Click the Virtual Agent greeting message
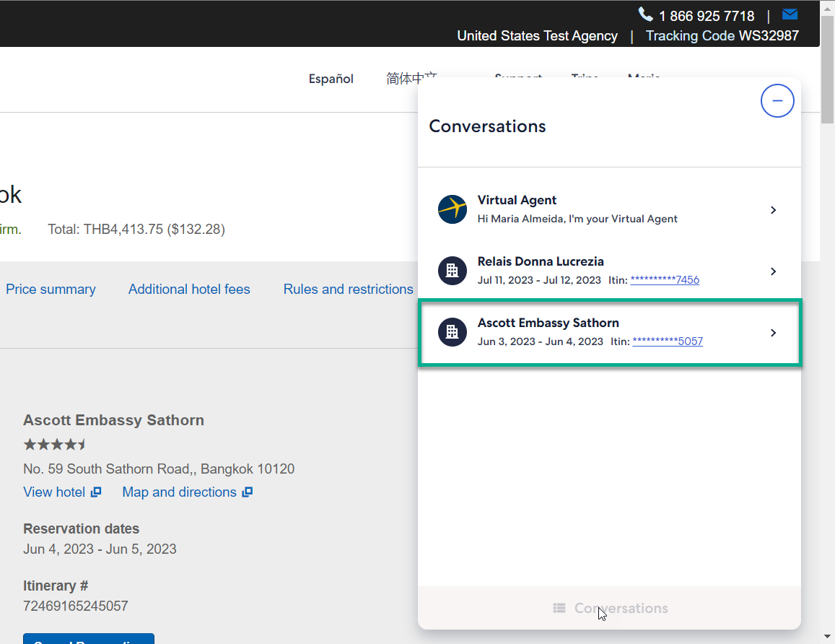This screenshot has height=644, width=835. (577, 218)
